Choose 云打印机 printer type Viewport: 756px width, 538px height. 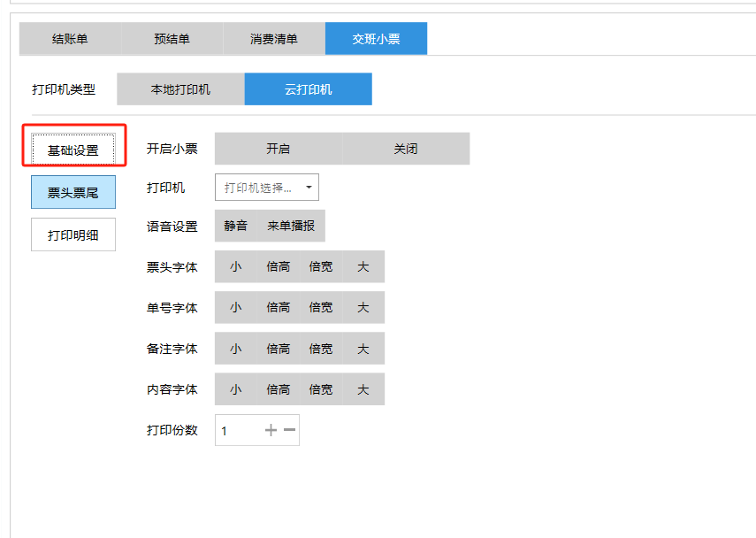[x=308, y=89]
